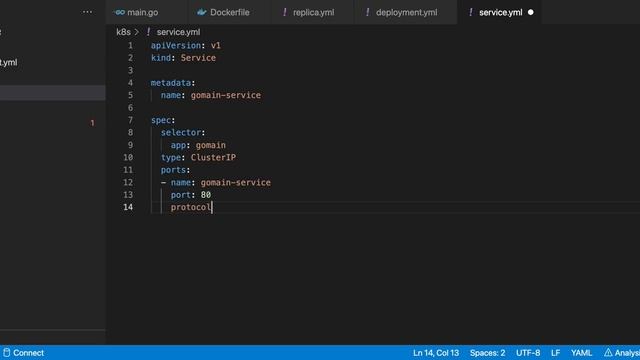The image size is (640, 360).
Task: Click the YAML icon on deployment.yml tab
Action: tap(367, 12)
